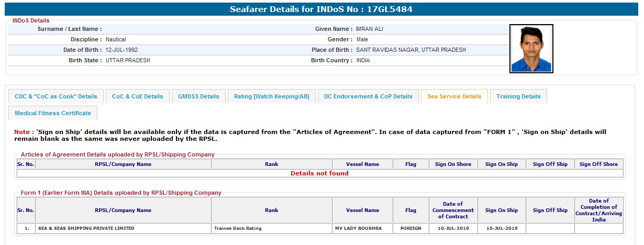644x245 pixels.
Task: Click the MV LADY BOUSHRA vessel name
Action: pyautogui.click(x=362, y=229)
